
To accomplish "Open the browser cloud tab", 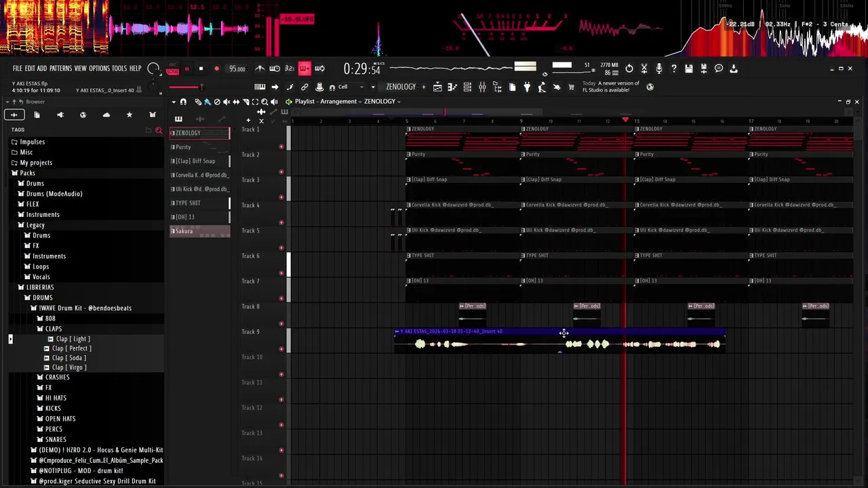I will 106,115.
